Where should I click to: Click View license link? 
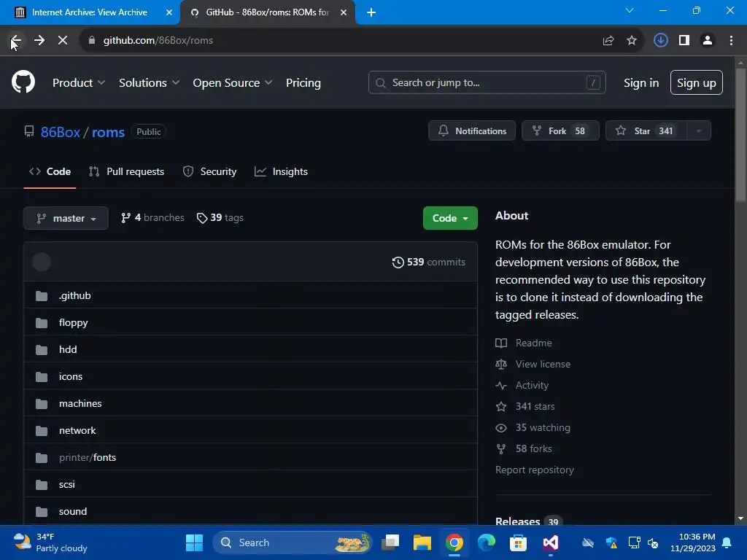tap(543, 365)
